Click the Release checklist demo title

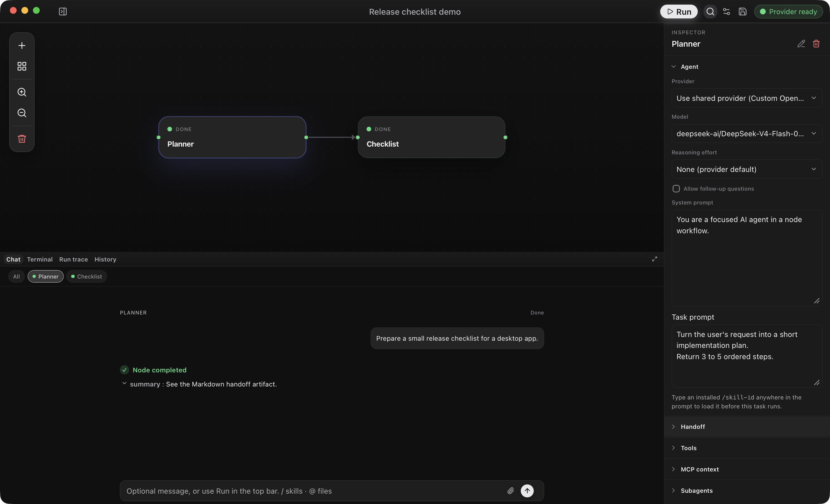(x=415, y=12)
